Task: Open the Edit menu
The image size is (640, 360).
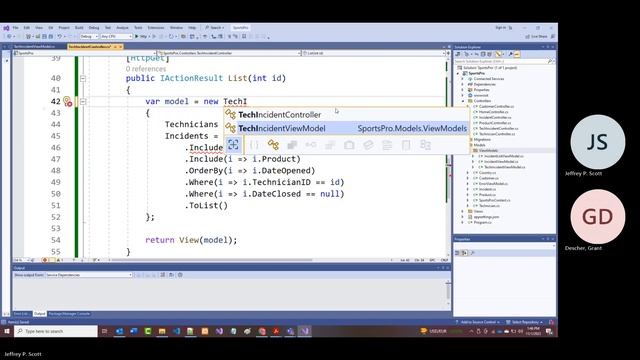Action: [27, 28]
